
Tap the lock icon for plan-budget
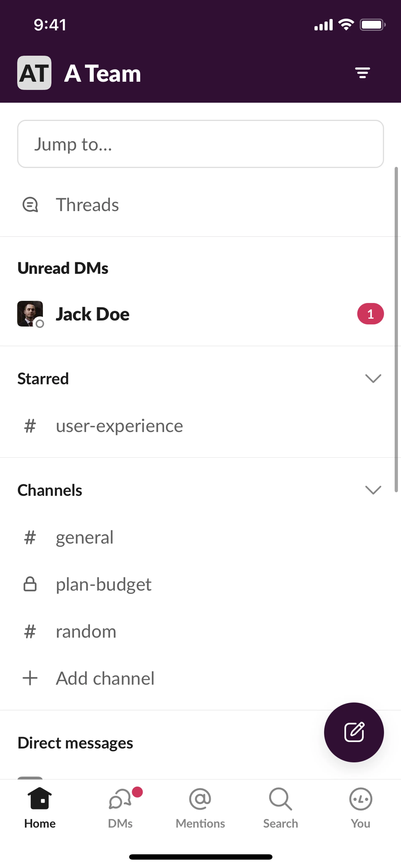click(x=30, y=584)
